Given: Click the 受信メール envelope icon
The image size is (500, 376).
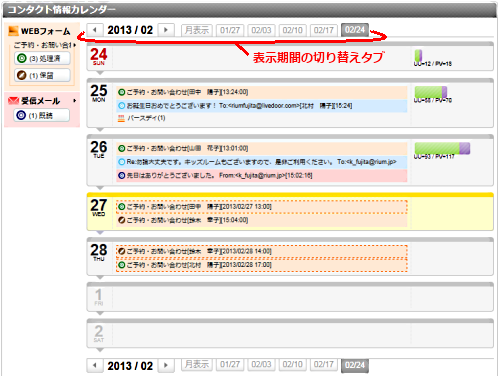Looking at the screenshot, I should [13, 100].
